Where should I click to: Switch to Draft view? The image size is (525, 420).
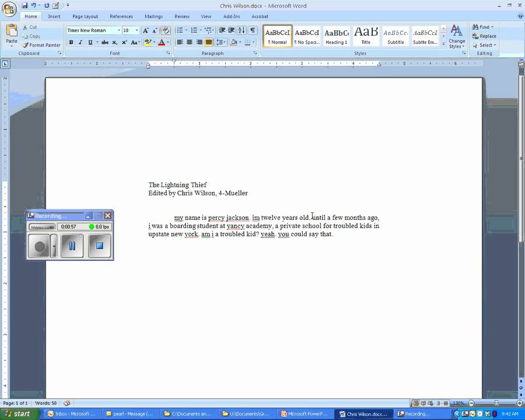tap(446, 403)
